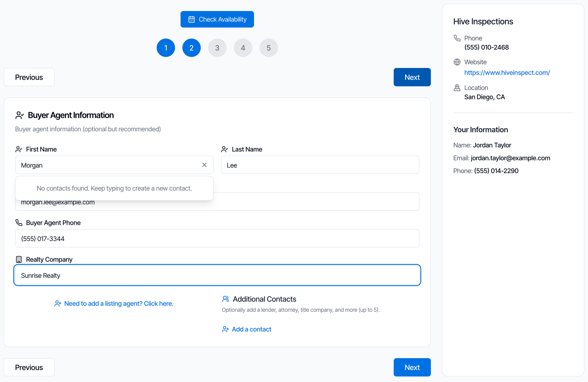Click the add-person icon beside Add a contact

(x=225, y=329)
